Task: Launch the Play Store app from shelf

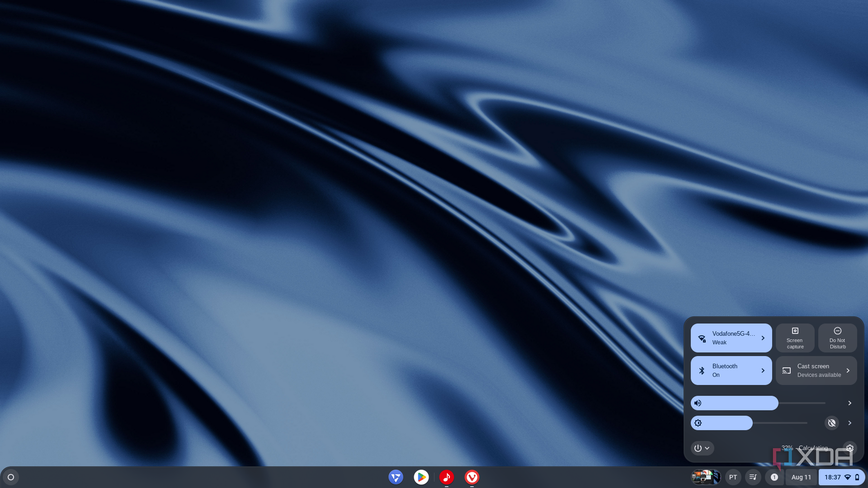Action: click(421, 477)
